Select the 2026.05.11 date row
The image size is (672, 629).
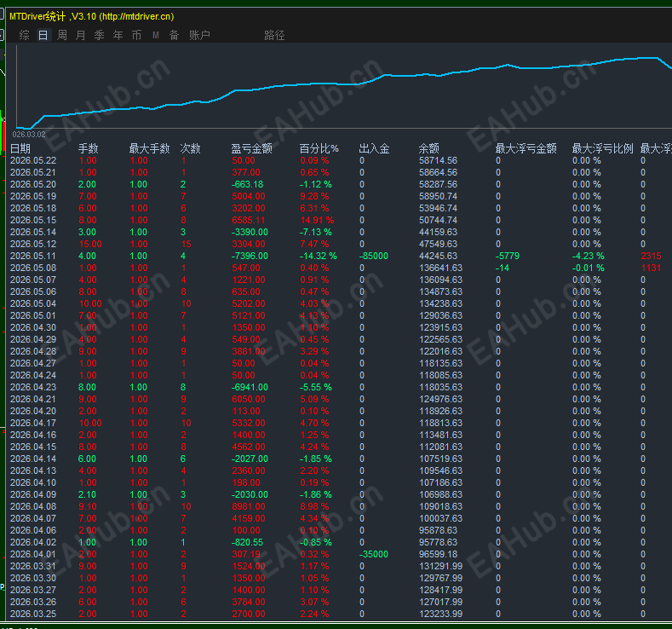tap(341, 256)
